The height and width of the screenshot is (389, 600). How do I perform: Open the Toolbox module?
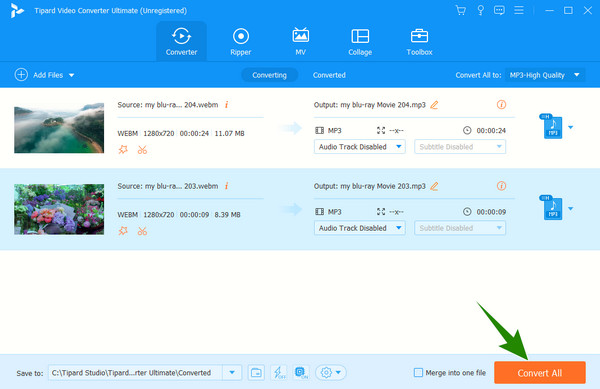419,42
